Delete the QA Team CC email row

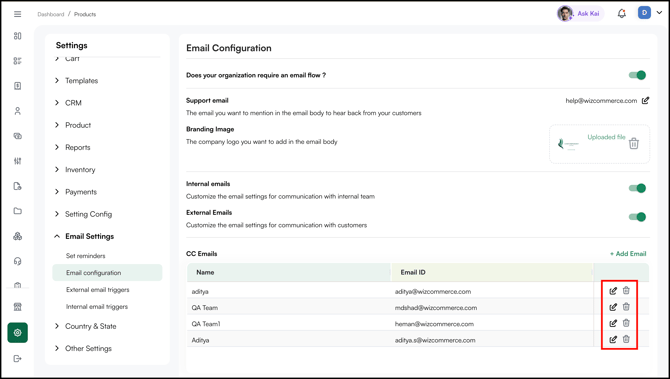[x=626, y=307]
